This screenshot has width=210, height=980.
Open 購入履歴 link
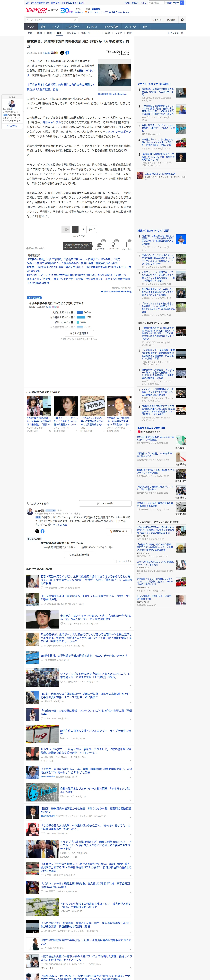click(171, 20)
